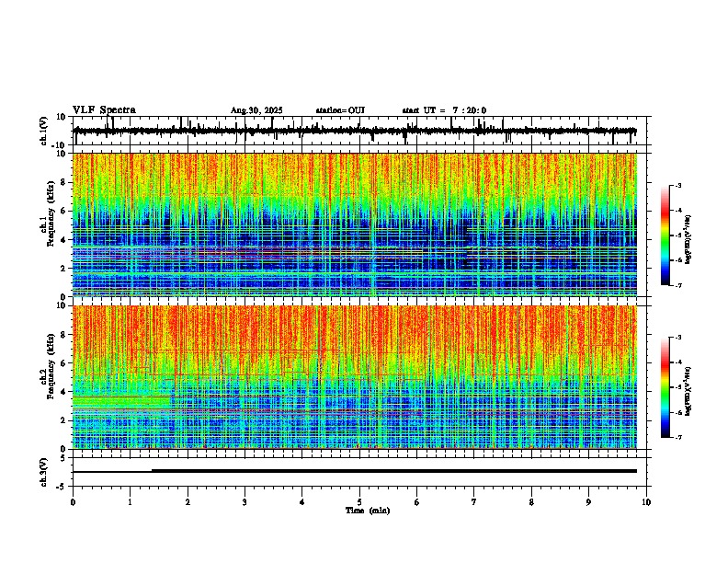Click the '4' kHz tick of ch.2 spectrogram
Image resolution: width=728 pixels, height=563 pixels.
pyautogui.click(x=64, y=392)
